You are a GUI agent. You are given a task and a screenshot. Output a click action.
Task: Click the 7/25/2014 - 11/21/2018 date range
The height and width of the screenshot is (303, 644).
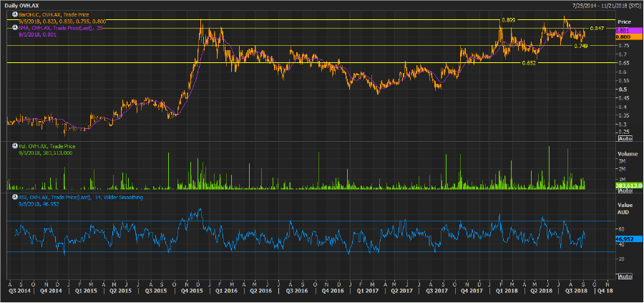[606, 4]
